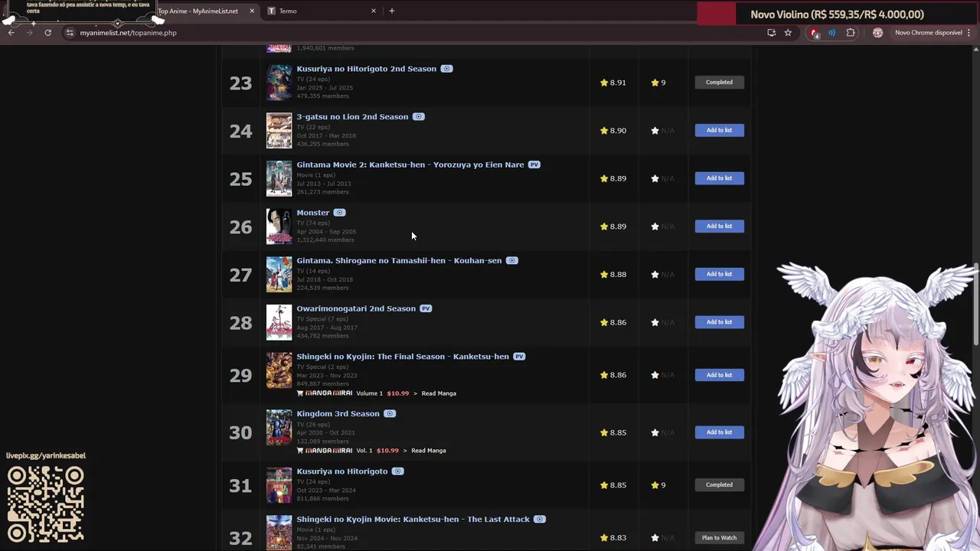Screen dimensions: 980x551
Task: Click Plan to Watch on The Last Attack
Action: click(719, 538)
